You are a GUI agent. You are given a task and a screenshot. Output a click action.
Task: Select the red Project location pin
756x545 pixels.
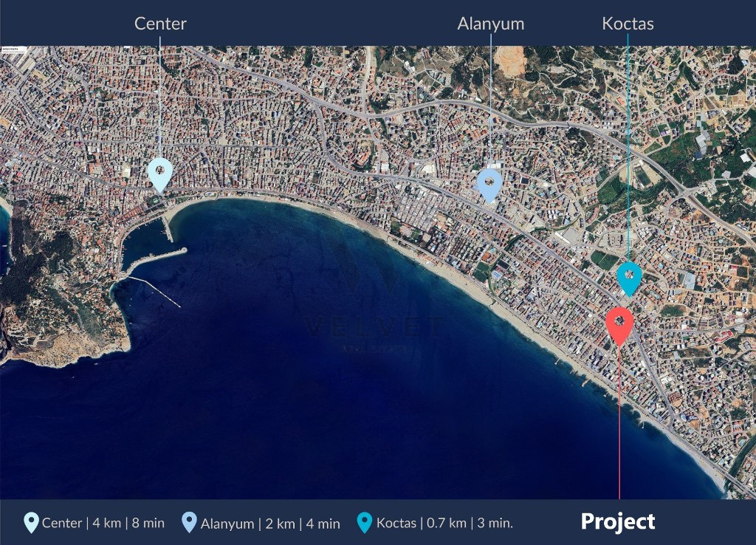(619, 323)
